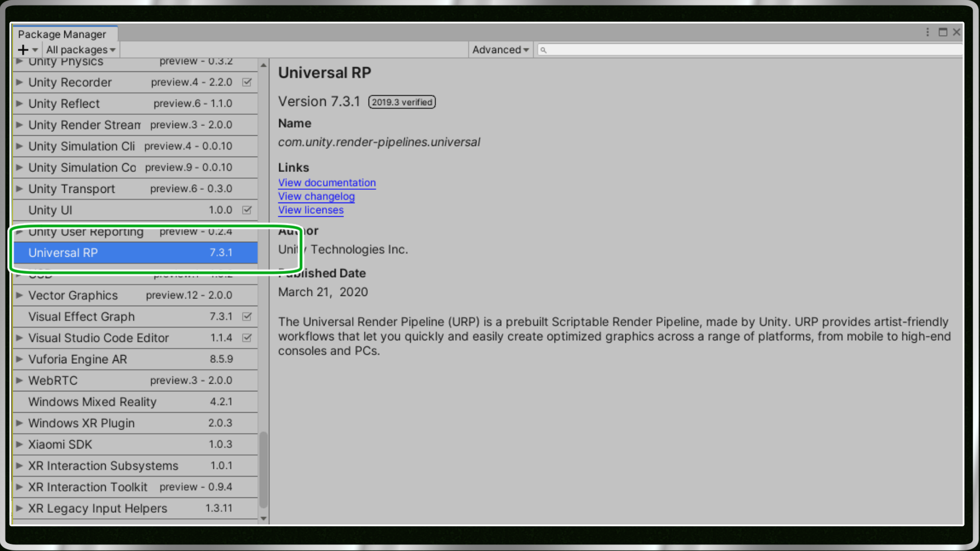Image resolution: width=980 pixels, height=551 pixels.
Task: Click the package list scrollbar thumb
Action: (263, 470)
